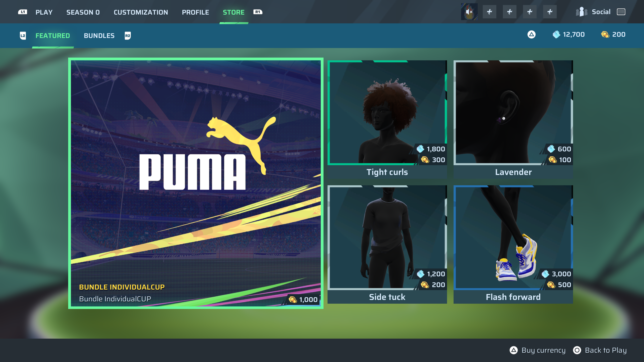Click the circle icon beside Back to Play
The height and width of the screenshot is (362, 644).
[x=577, y=350]
